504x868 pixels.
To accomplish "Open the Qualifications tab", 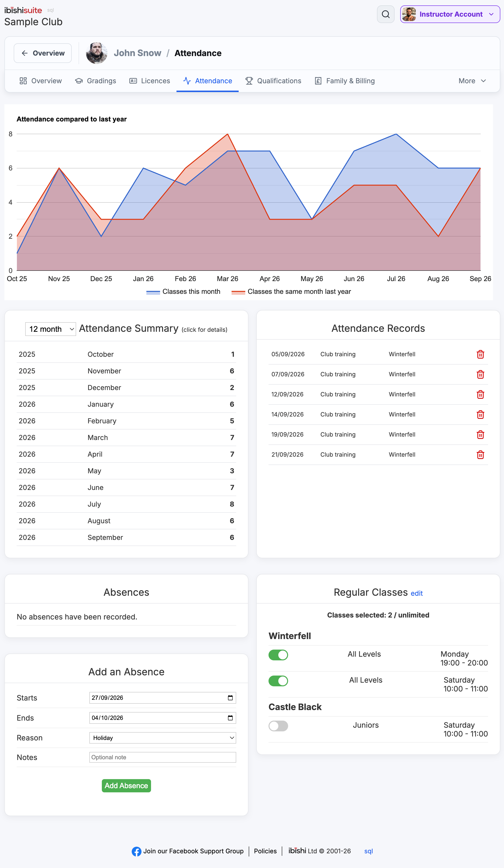I will pos(273,81).
